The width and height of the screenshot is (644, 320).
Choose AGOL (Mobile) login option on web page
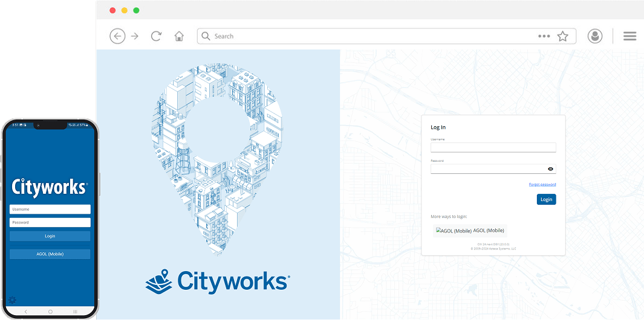coord(470,231)
